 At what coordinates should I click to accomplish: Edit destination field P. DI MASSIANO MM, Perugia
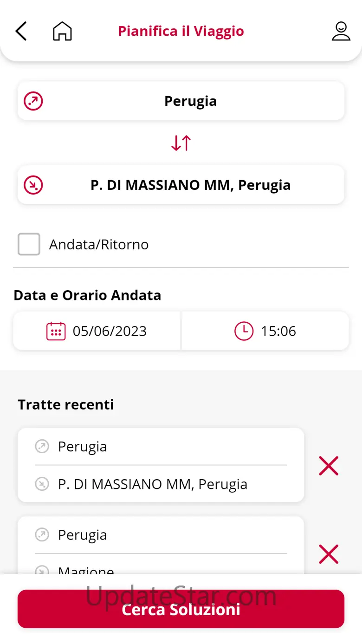tap(190, 185)
